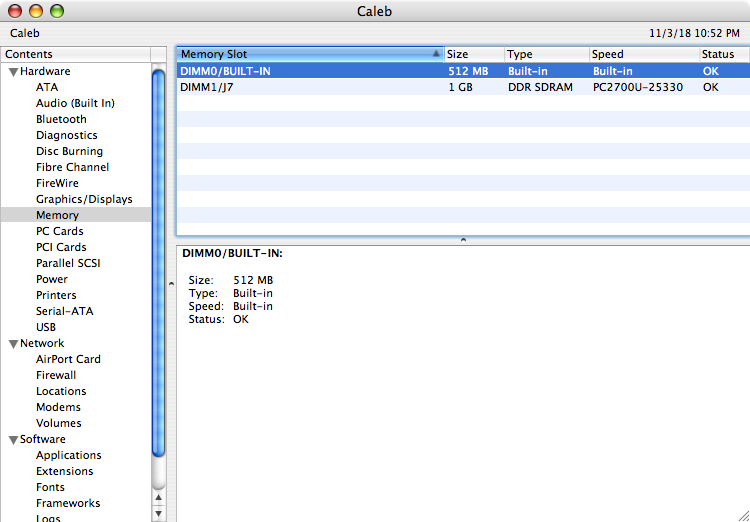Open Disc Burning details
This screenshot has width=750, height=522.
69,151
